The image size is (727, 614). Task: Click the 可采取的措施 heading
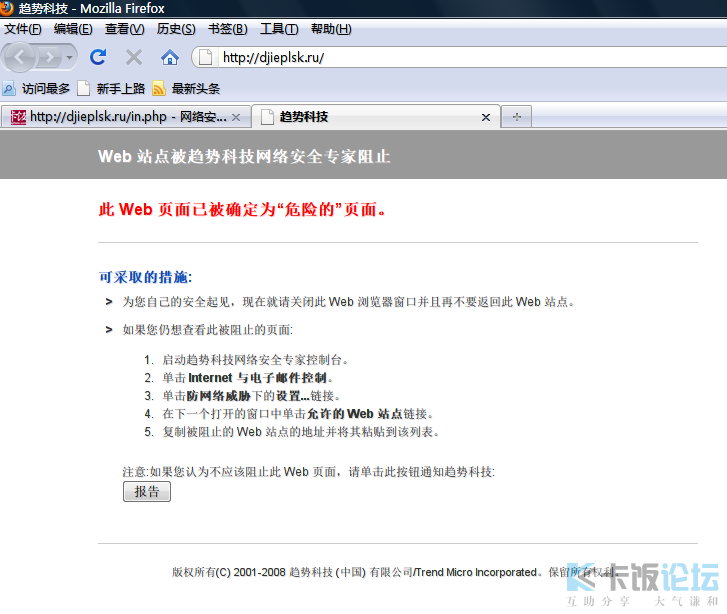[x=145, y=277]
